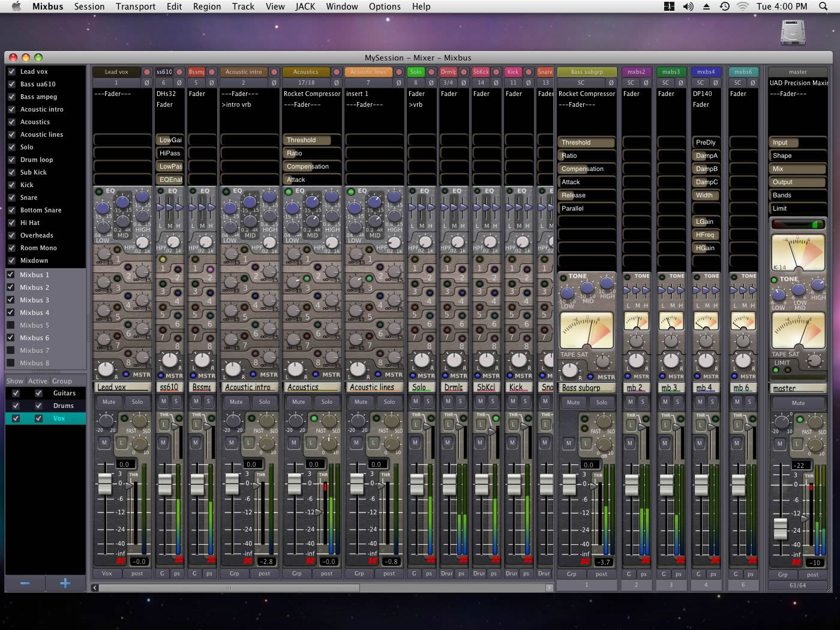The image size is (840, 630).
Task: Toggle the Show checkbox for Guitars group
Action: click(x=16, y=393)
